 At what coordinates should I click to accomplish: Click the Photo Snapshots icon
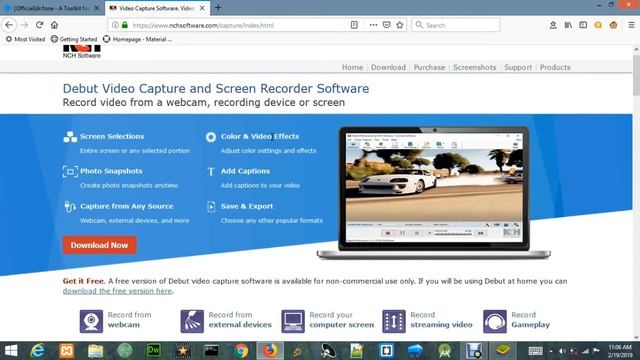click(x=70, y=171)
